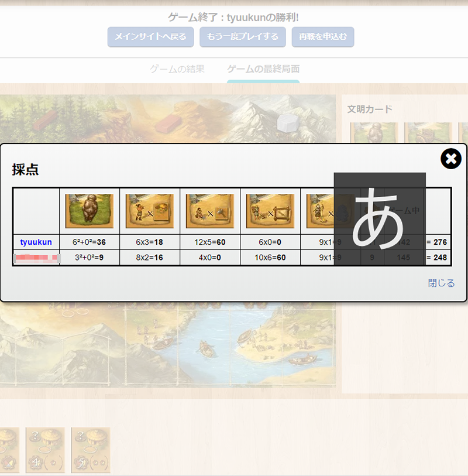Click the brick resource on clay pit

[x=168, y=124]
